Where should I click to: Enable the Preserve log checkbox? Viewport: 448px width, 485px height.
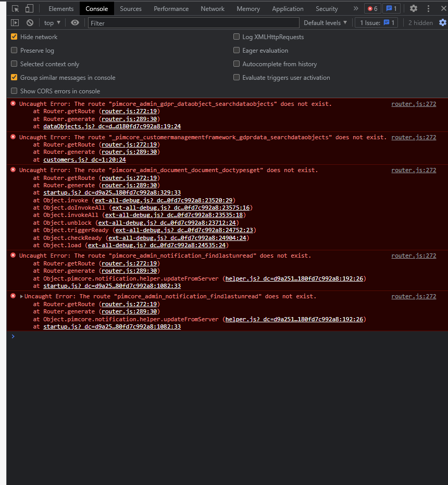[x=14, y=50]
